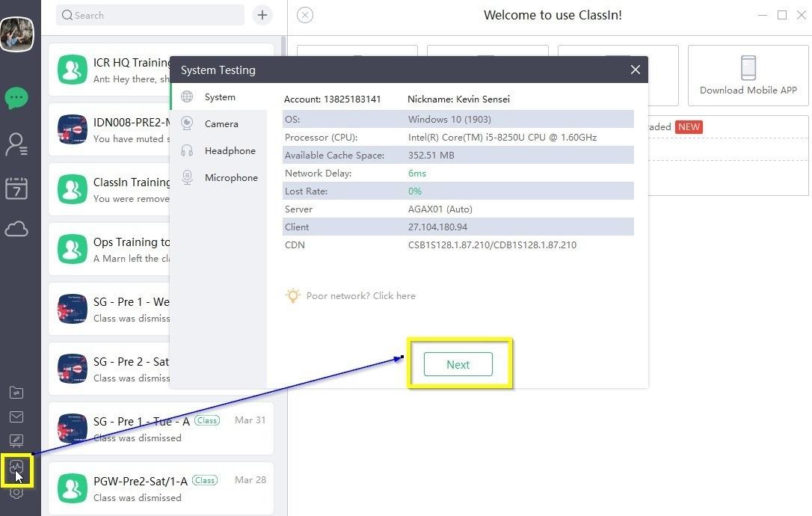Image resolution: width=812 pixels, height=516 pixels.
Task: Click the network delay value 6ms
Action: tap(417, 173)
